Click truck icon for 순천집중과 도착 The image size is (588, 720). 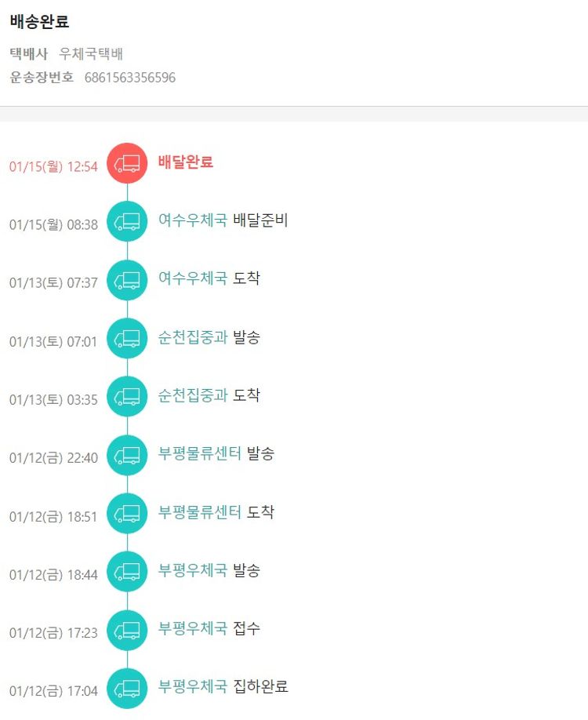[127, 397]
